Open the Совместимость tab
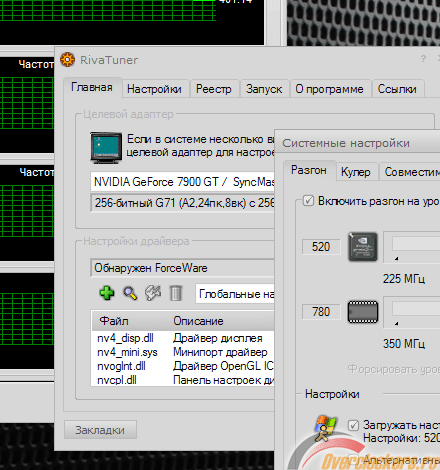Viewport: 440px width, 470px height. click(410, 172)
